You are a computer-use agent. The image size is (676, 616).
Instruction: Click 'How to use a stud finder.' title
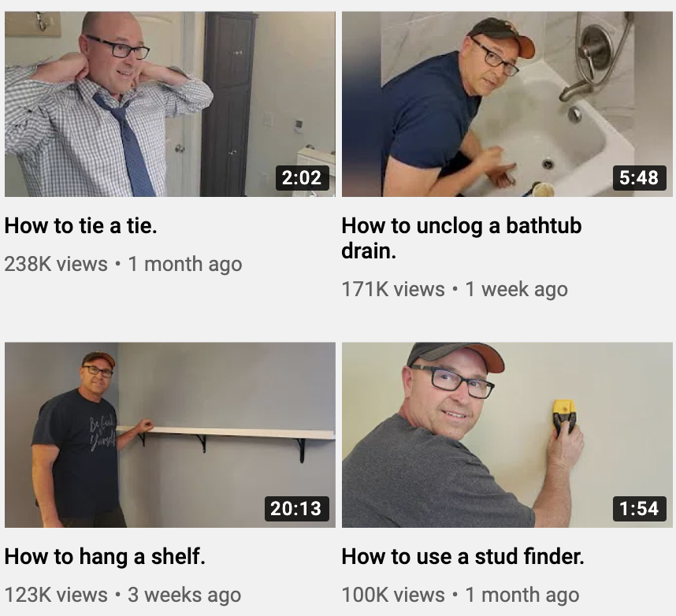pos(462,556)
